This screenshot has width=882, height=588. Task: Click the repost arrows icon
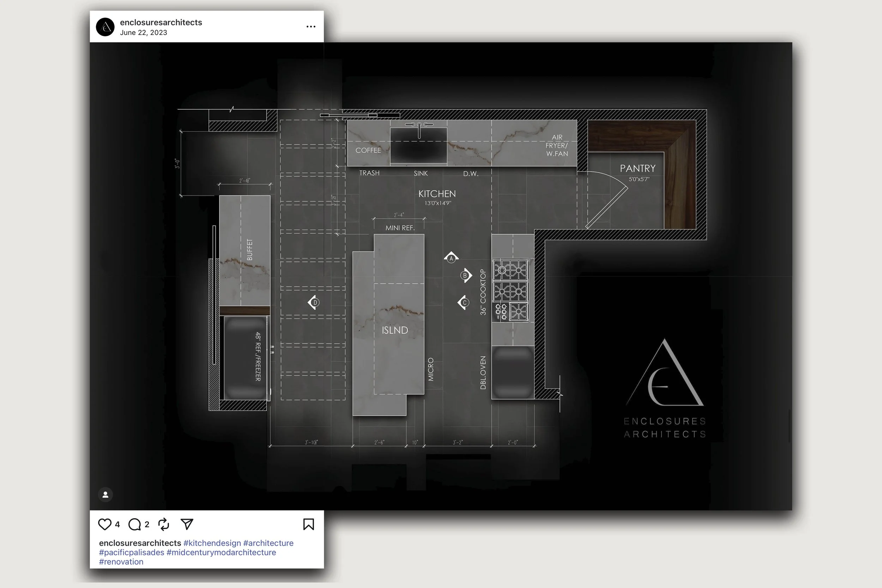(163, 524)
